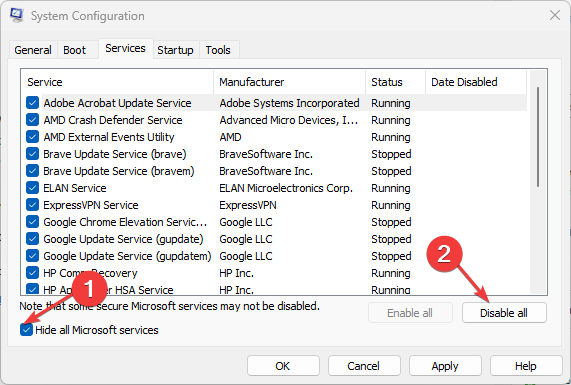Uncheck Adobe Acrobat Update Service checkbox
571x385 pixels.
point(32,103)
